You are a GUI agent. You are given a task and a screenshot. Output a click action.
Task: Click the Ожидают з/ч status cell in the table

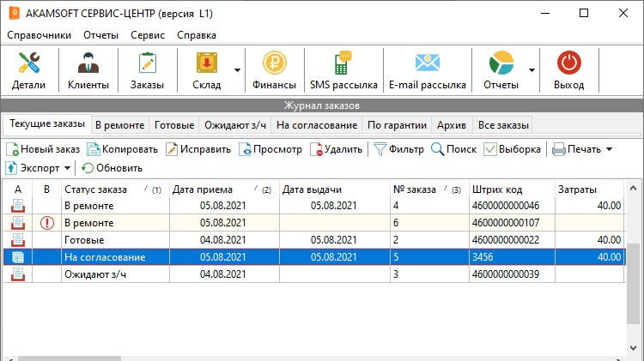[x=115, y=274]
